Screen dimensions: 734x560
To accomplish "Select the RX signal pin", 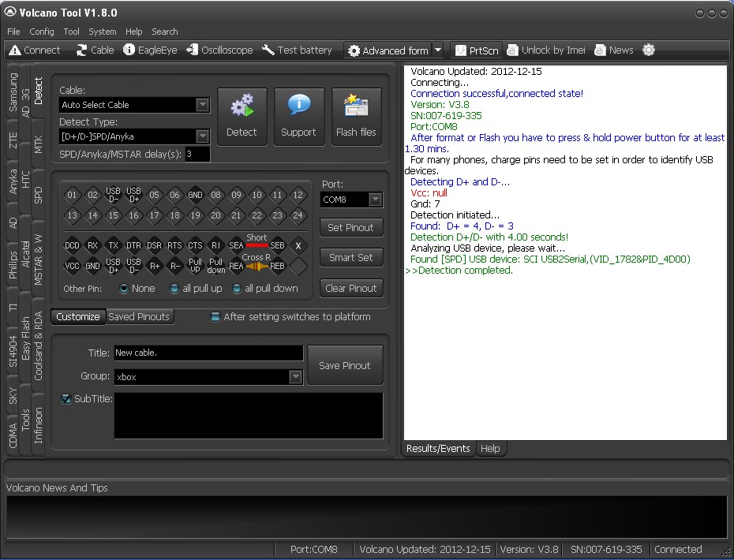I will pyautogui.click(x=92, y=245).
